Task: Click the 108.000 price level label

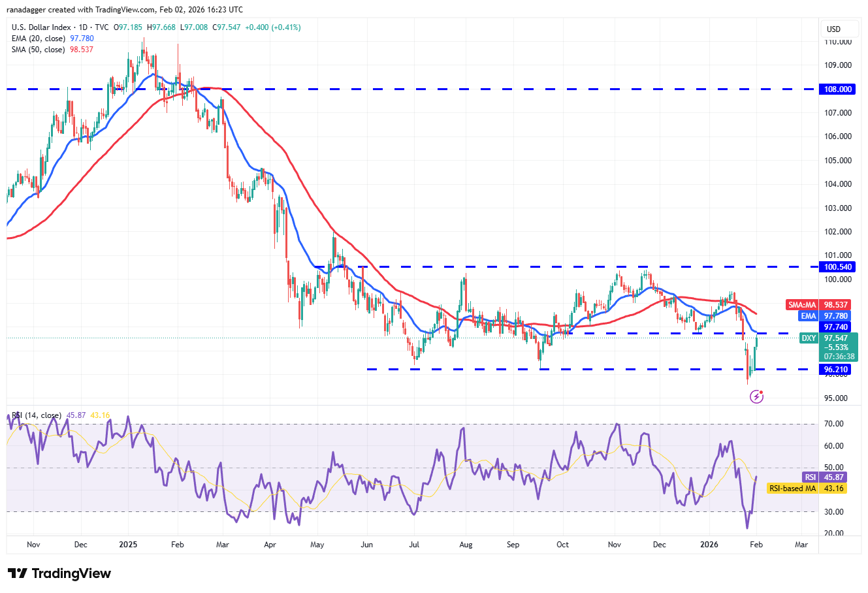Action: [x=838, y=89]
